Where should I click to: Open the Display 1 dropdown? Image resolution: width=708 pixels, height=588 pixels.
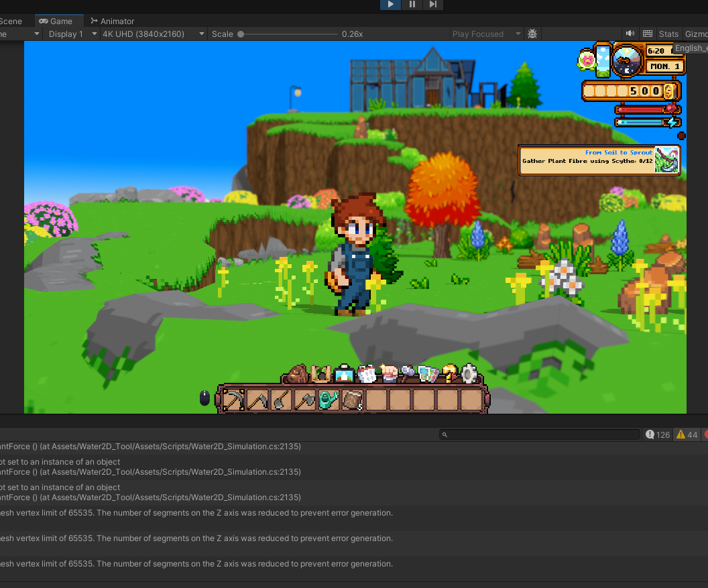coord(71,34)
